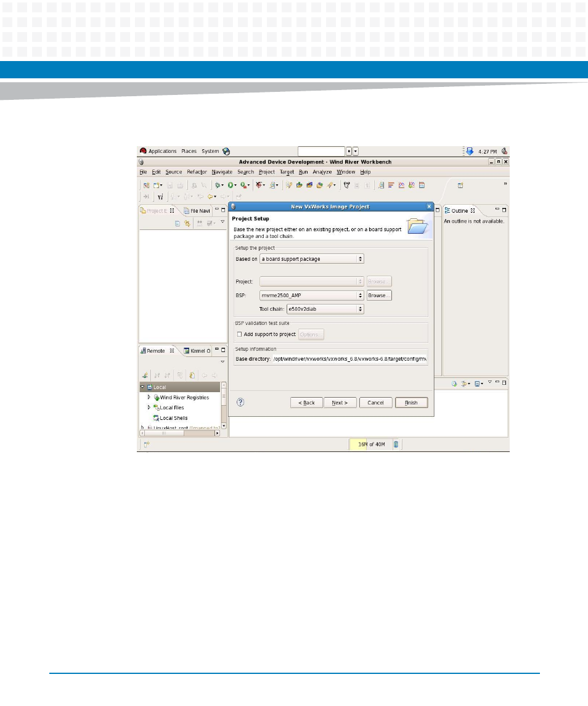This screenshot has width=588, height=706.
Task: Click the New project wizard toolbar icon
Action: point(146,185)
